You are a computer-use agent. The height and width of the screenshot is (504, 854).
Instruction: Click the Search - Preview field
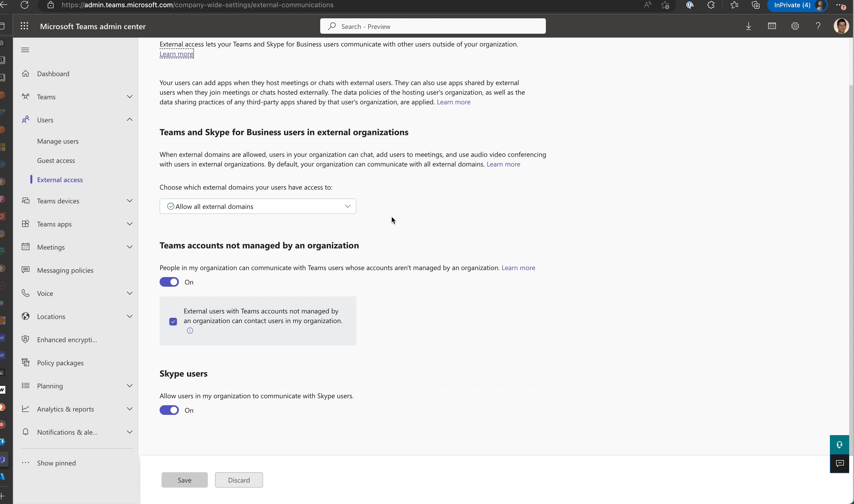pos(433,26)
